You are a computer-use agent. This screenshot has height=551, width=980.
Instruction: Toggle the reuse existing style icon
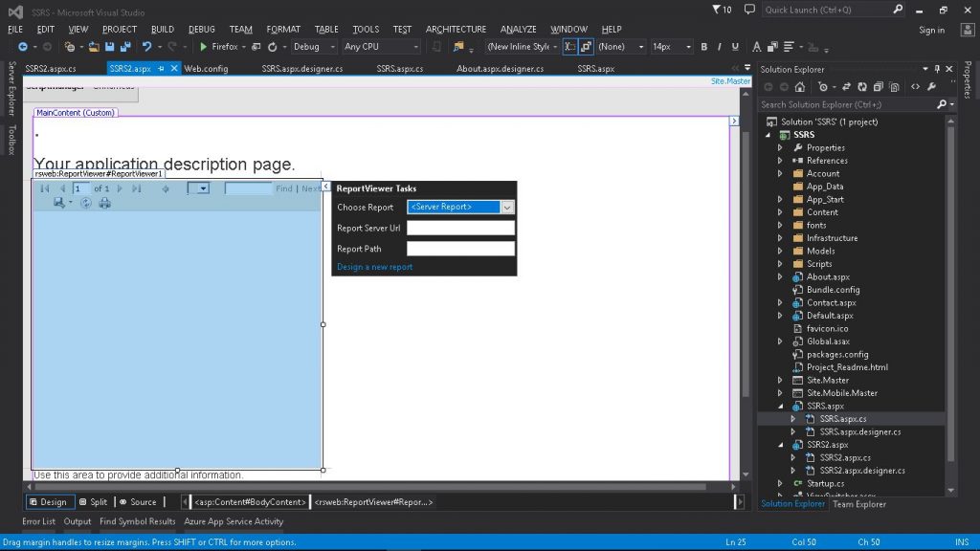click(x=587, y=47)
